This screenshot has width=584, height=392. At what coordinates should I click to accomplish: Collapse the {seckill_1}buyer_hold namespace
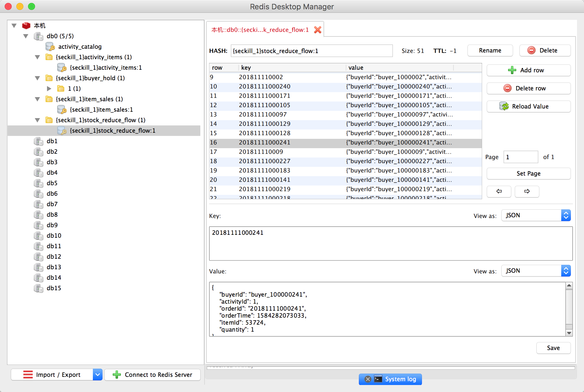pyautogui.click(x=37, y=78)
